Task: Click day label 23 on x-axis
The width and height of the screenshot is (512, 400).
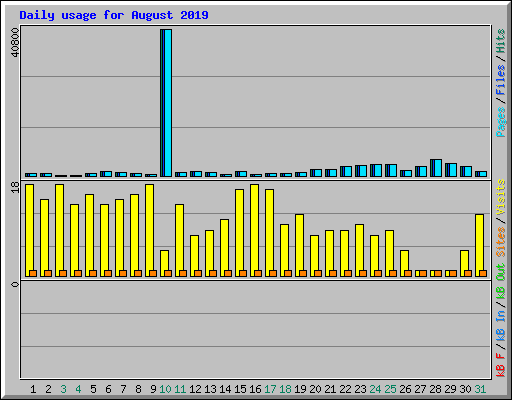Action: [x=360, y=389]
